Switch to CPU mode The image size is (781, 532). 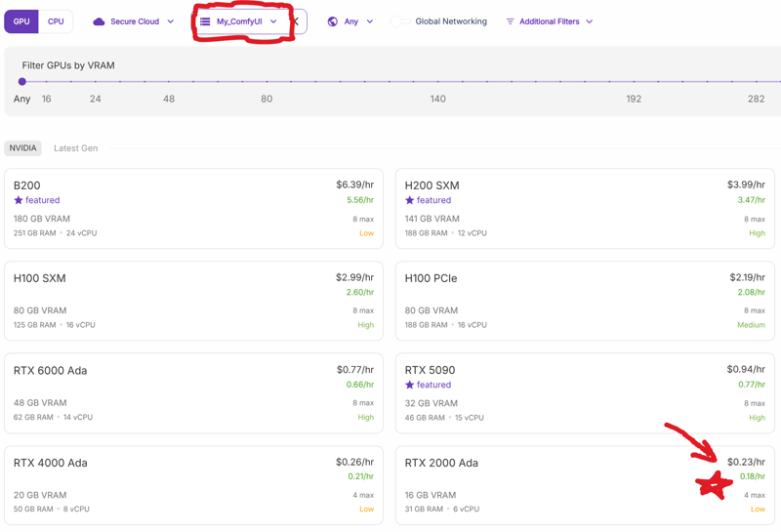click(56, 21)
